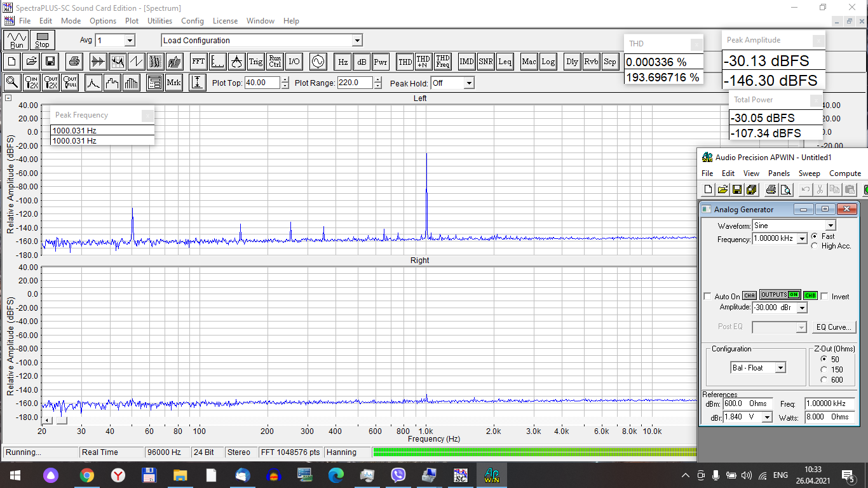Image resolution: width=868 pixels, height=488 pixels.
Task: Select High Acc. frequency radio button
Action: click(815, 246)
